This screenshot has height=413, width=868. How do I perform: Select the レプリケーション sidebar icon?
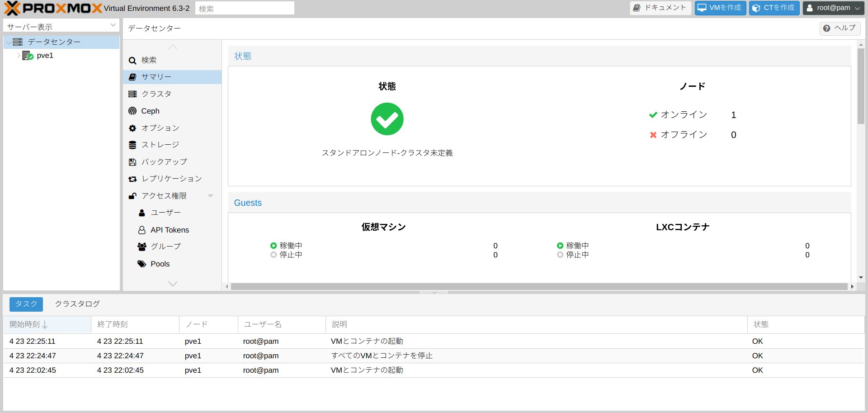(132, 179)
